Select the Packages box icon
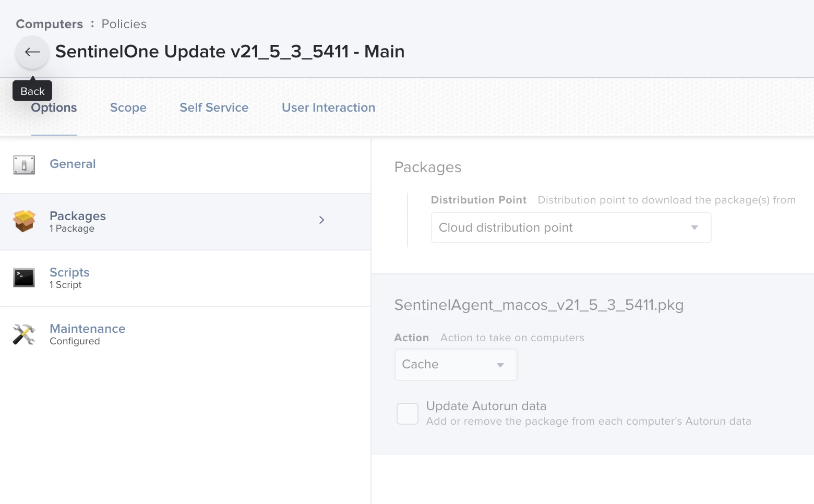The image size is (814, 504). point(24,221)
